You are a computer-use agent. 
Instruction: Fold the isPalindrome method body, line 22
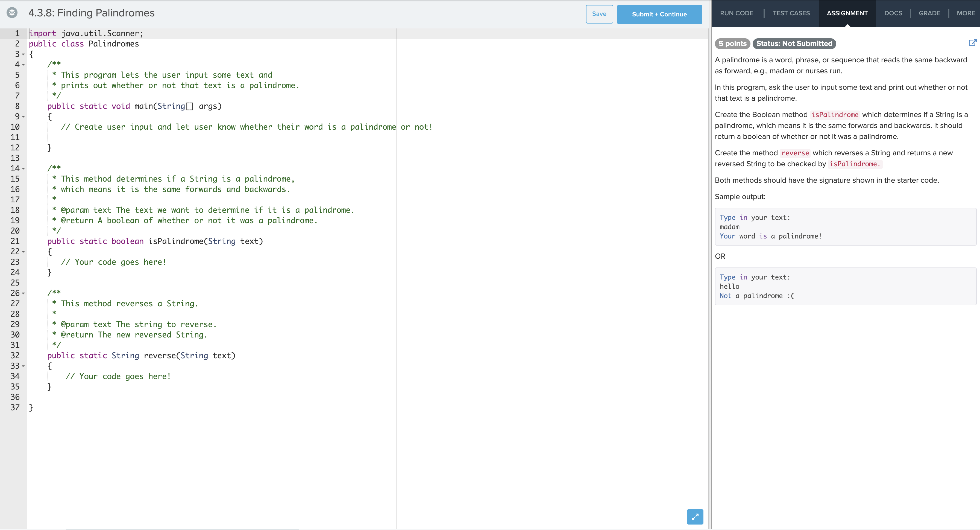(23, 252)
